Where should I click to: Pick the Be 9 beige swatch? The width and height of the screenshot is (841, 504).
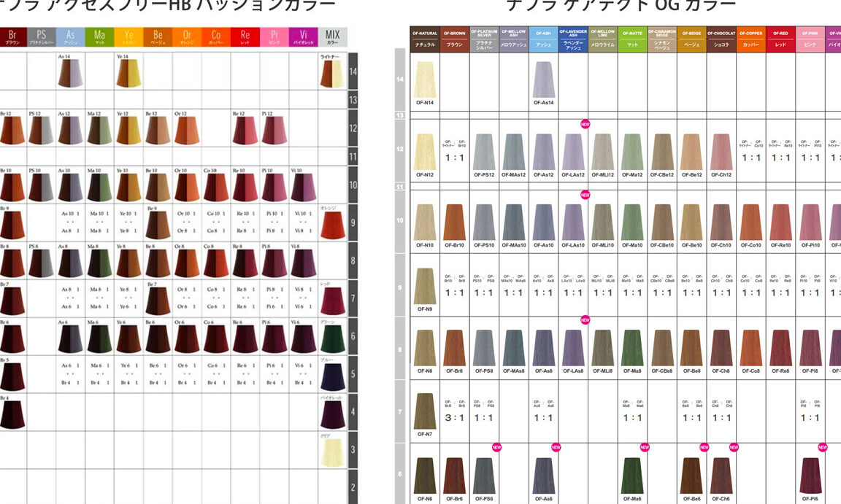(x=158, y=225)
